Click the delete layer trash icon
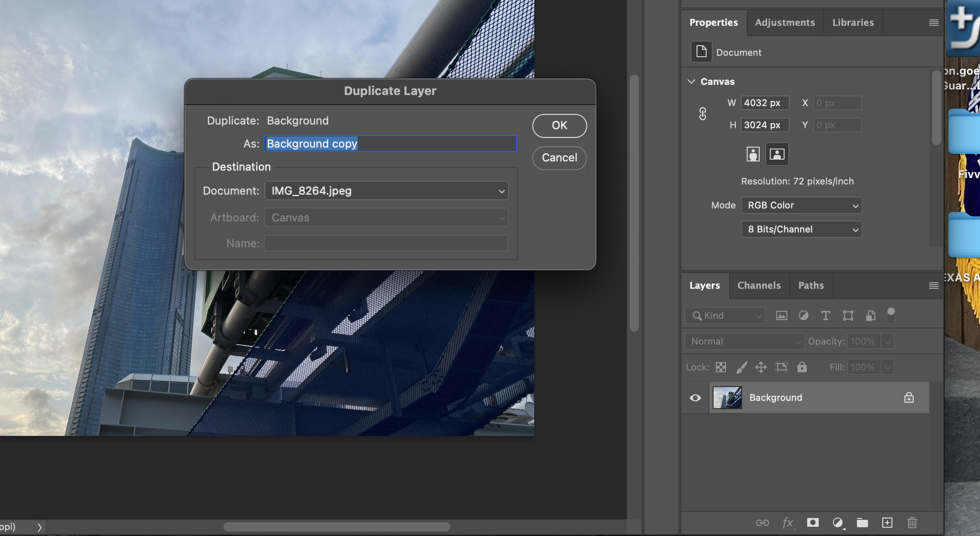This screenshot has height=536, width=980. [x=912, y=523]
